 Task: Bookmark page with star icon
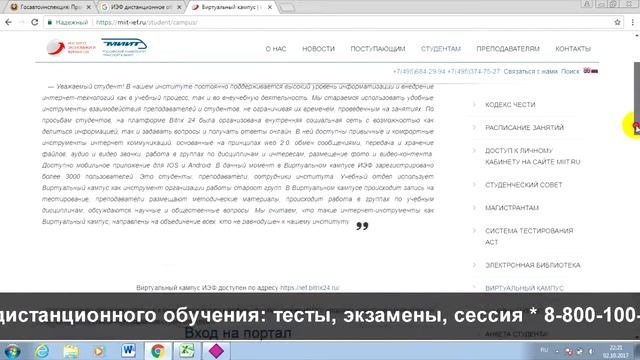tap(617, 22)
